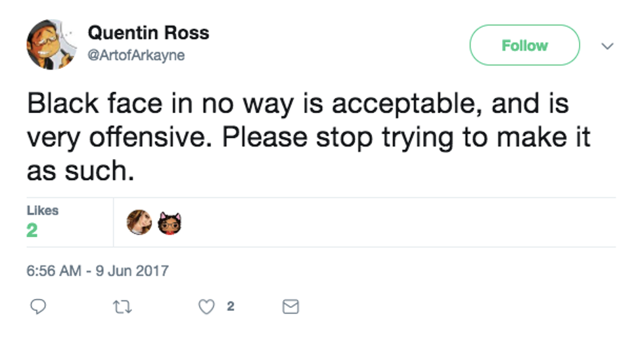Click the '9 Jun 2017' date text
This screenshot has width=644, height=341.
coord(132,270)
